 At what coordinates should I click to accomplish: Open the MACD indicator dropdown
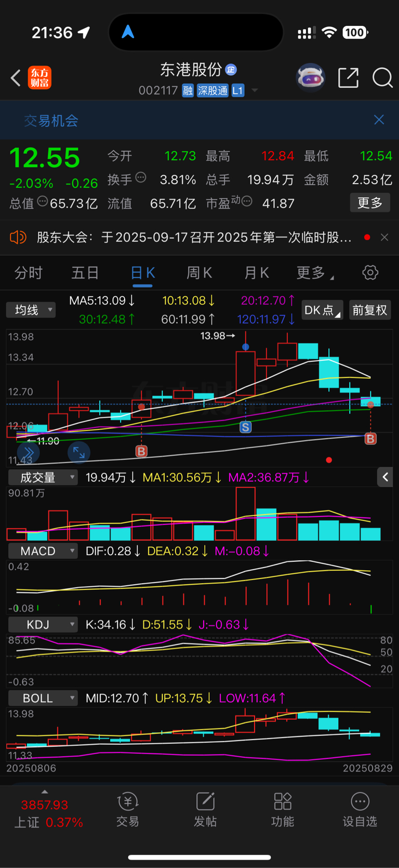(x=43, y=551)
